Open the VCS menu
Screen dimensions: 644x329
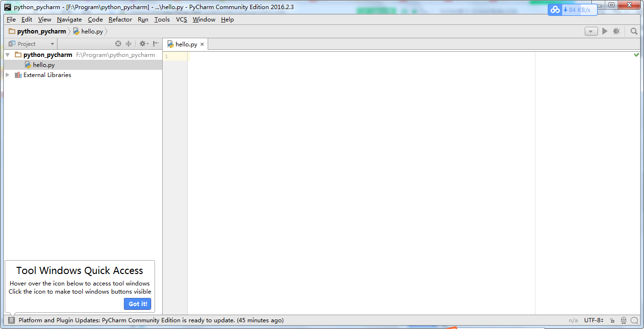click(x=181, y=20)
